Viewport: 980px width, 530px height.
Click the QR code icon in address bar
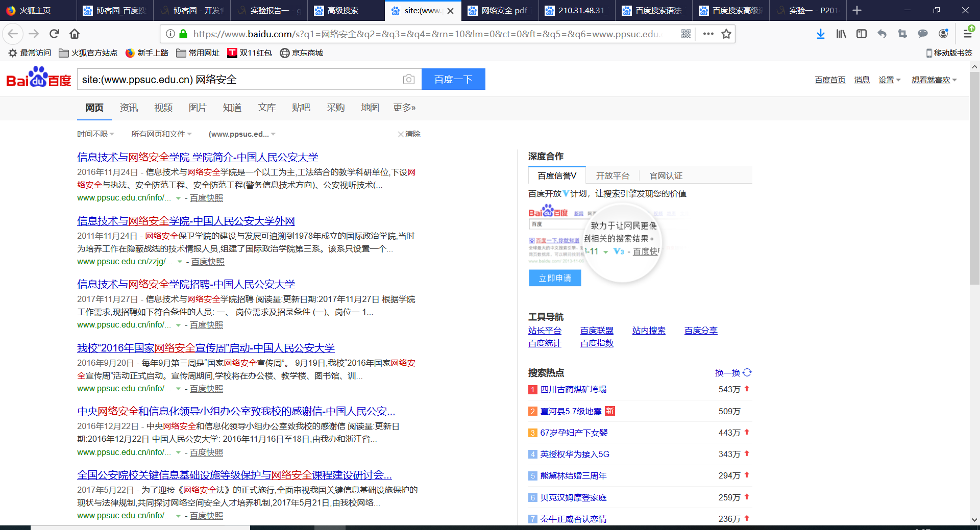[x=686, y=34]
